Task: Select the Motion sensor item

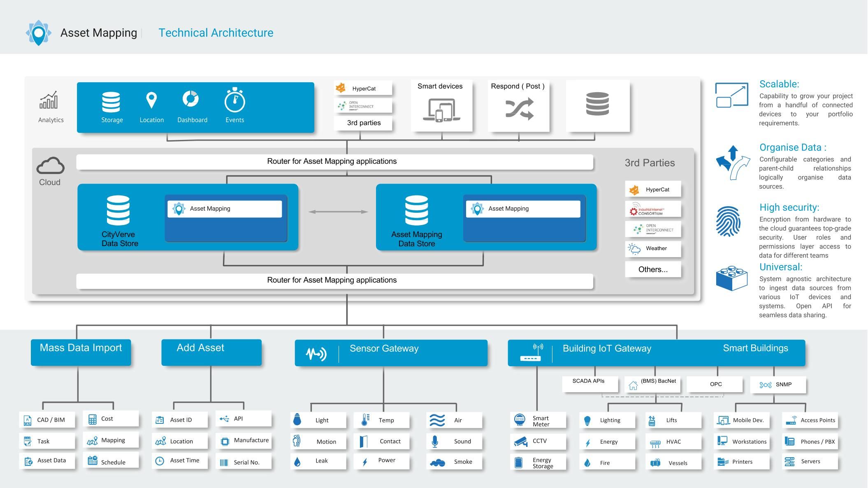Action: [x=318, y=442]
